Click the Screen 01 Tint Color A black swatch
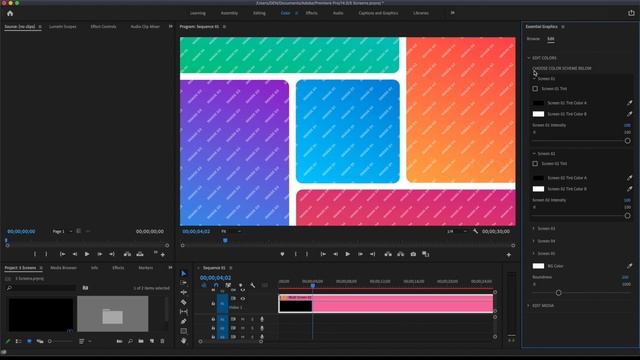The image size is (640, 360). point(538,103)
